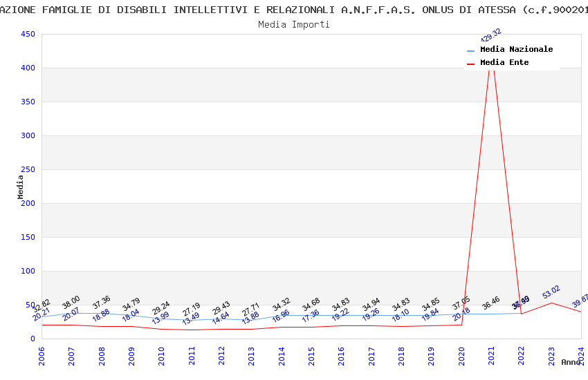
Task: Click the data label 38.00
Action: coord(71,303)
